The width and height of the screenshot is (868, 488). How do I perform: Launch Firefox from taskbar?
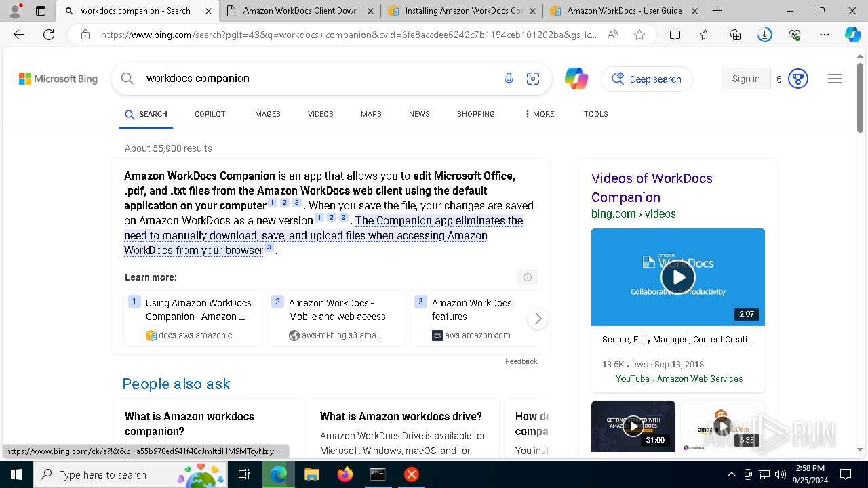pos(344,474)
